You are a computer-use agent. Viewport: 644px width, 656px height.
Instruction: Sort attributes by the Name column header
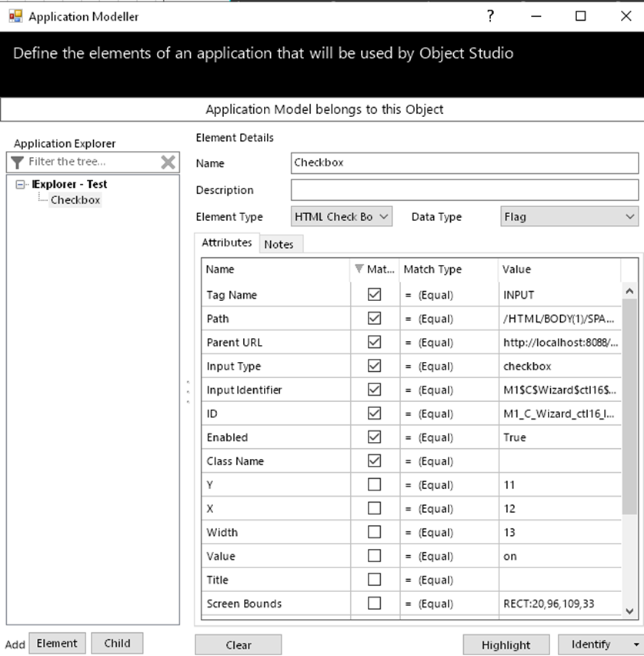[x=276, y=269]
